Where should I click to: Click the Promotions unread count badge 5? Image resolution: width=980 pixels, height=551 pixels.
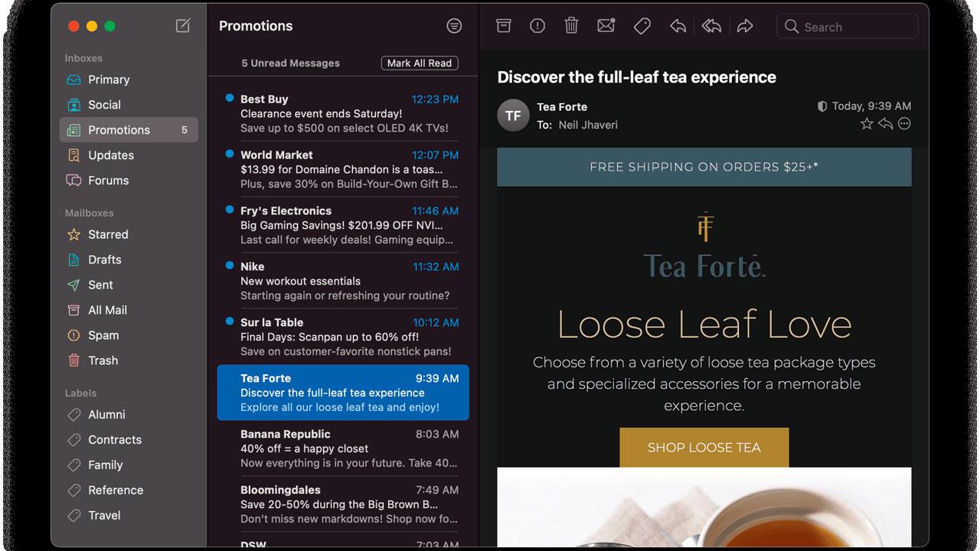pos(184,130)
